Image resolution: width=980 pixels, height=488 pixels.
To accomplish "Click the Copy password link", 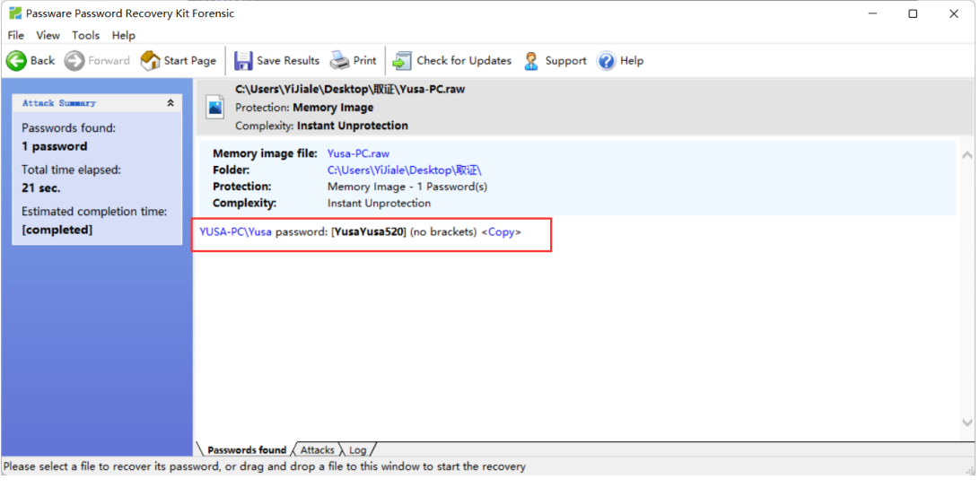I will click(502, 231).
